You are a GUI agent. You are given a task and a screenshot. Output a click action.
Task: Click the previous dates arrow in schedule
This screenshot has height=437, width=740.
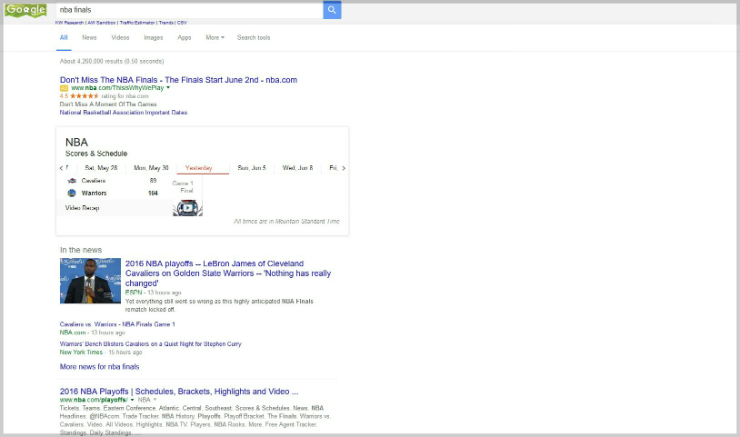click(x=61, y=168)
